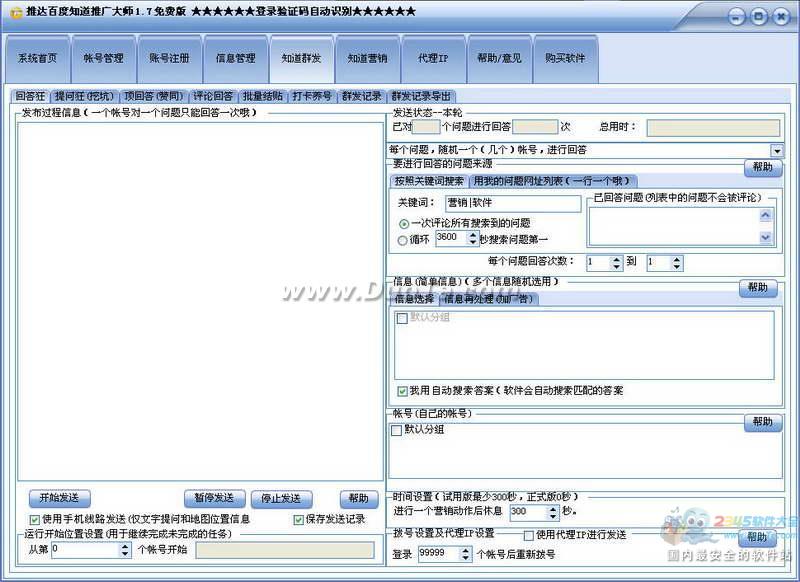The width and height of the screenshot is (800, 582).
Task: Open 帮助 for 拨号设置及代理IP设置
Action: (x=758, y=537)
